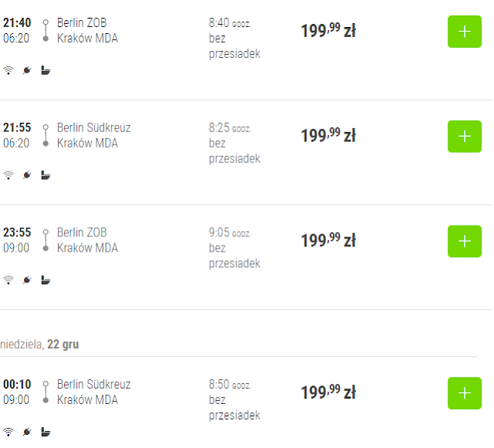
Task: Click toilet icon on the 23:55 trip
Action: pos(46,280)
